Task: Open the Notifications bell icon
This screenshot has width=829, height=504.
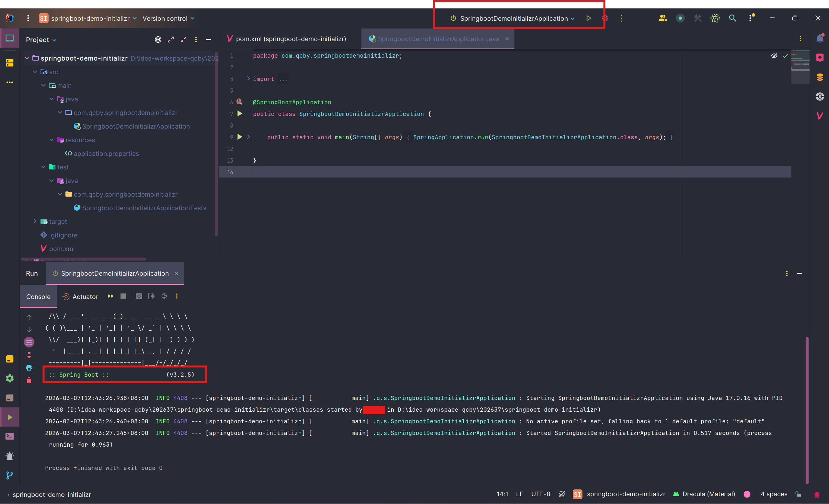Action: [x=820, y=38]
